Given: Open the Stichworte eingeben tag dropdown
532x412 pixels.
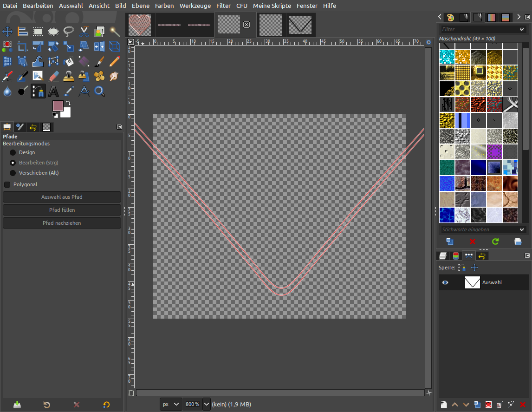Looking at the screenshot, I should pos(522,229).
